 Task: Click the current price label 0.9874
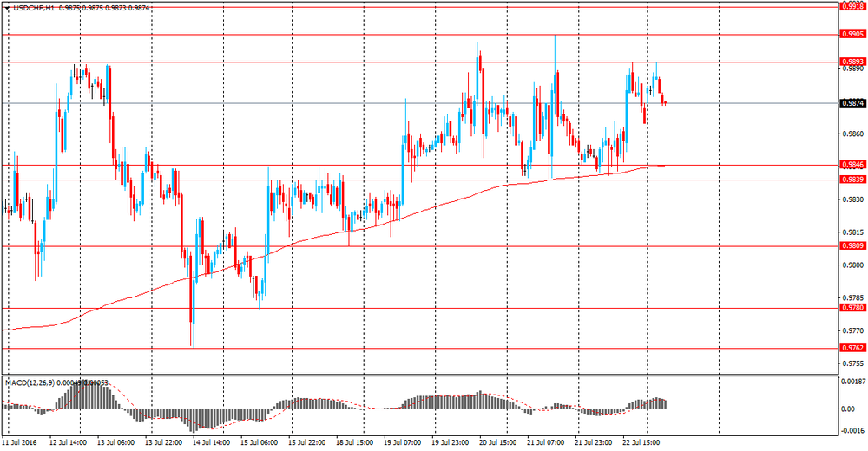pos(852,103)
